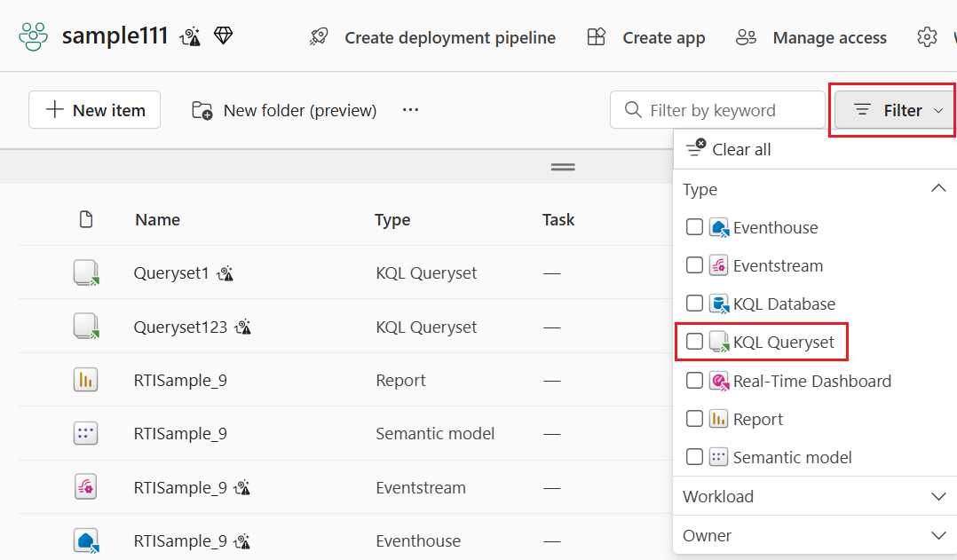This screenshot has height=560, width=957.
Task: Open the RTISample_9 Report item name
Action: pyautogui.click(x=180, y=381)
